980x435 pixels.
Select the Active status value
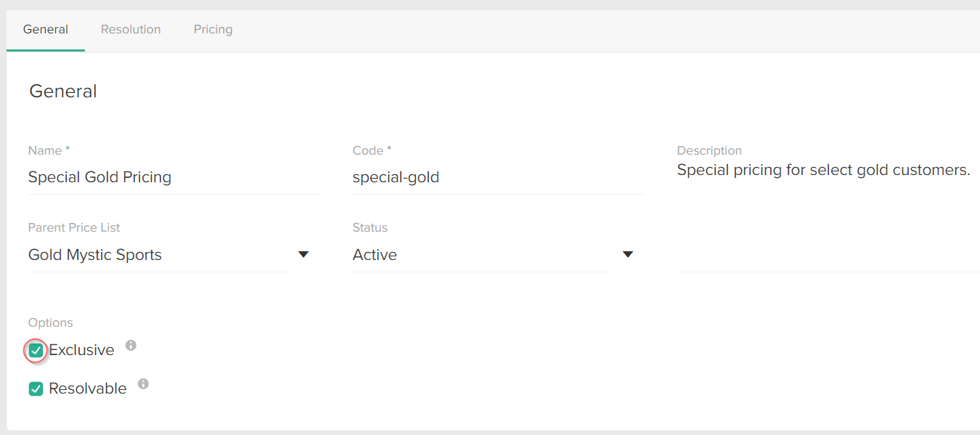click(x=375, y=254)
